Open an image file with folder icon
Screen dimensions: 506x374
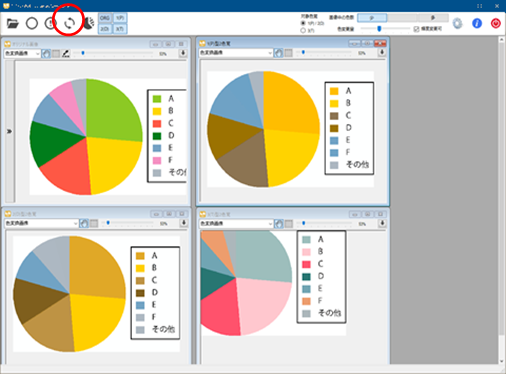[x=12, y=23]
